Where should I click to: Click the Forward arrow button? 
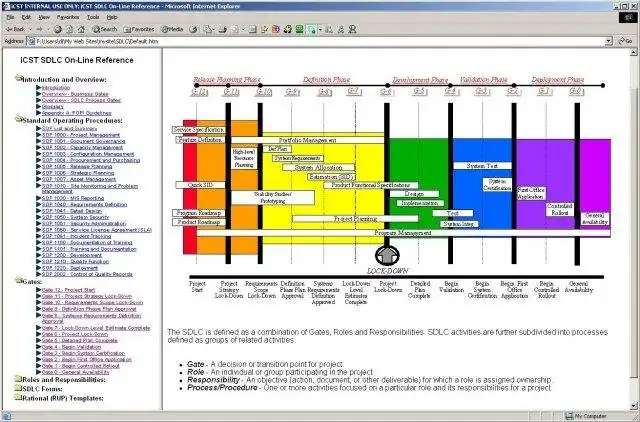click(39, 29)
